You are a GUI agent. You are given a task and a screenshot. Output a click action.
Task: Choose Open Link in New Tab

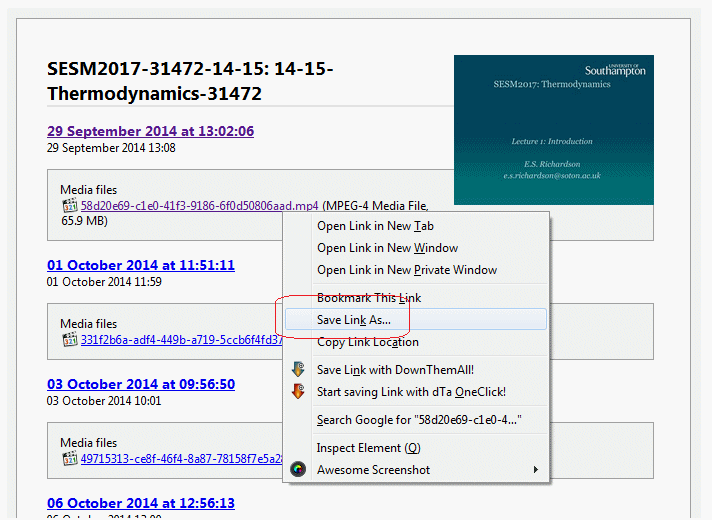pyautogui.click(x=375, y=226)
